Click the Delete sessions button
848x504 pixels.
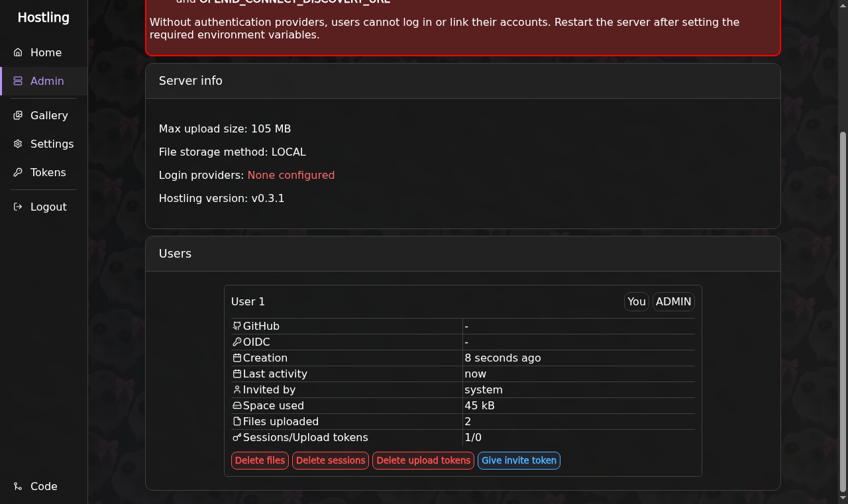point(331,460)
